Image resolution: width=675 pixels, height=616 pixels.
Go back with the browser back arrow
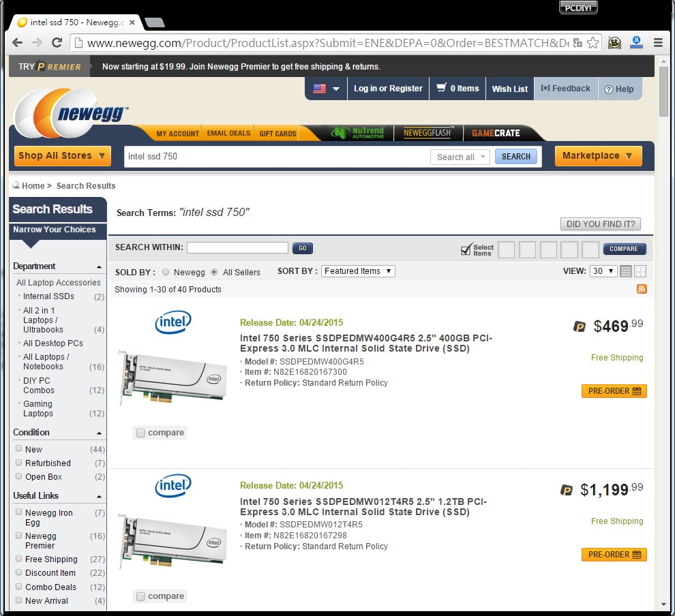pos(17,42)
